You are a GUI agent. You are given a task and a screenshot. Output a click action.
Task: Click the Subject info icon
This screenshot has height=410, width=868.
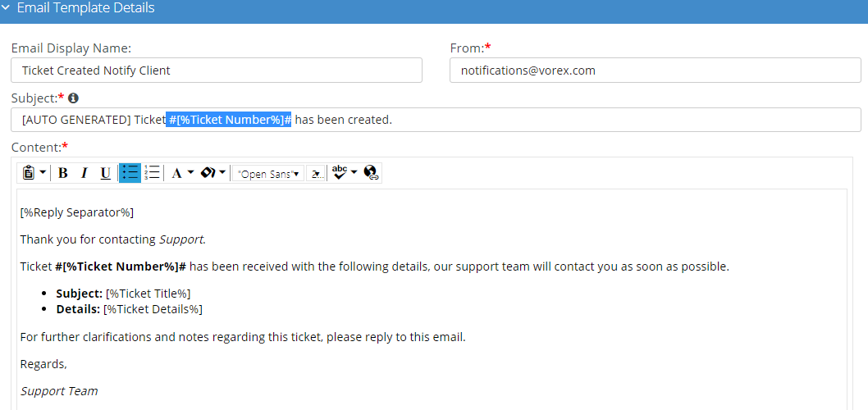(x=73, y=98)
